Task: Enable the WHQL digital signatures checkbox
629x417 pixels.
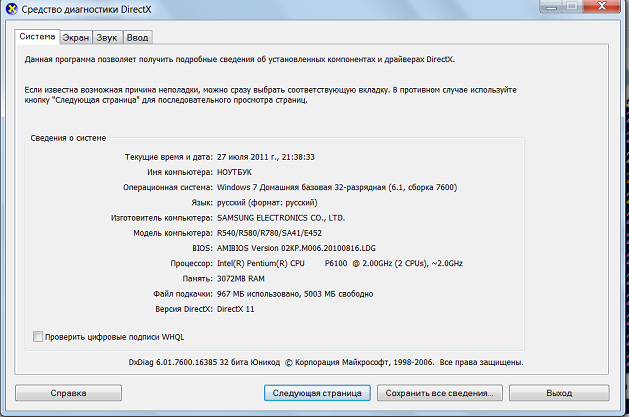Action: 39,337
